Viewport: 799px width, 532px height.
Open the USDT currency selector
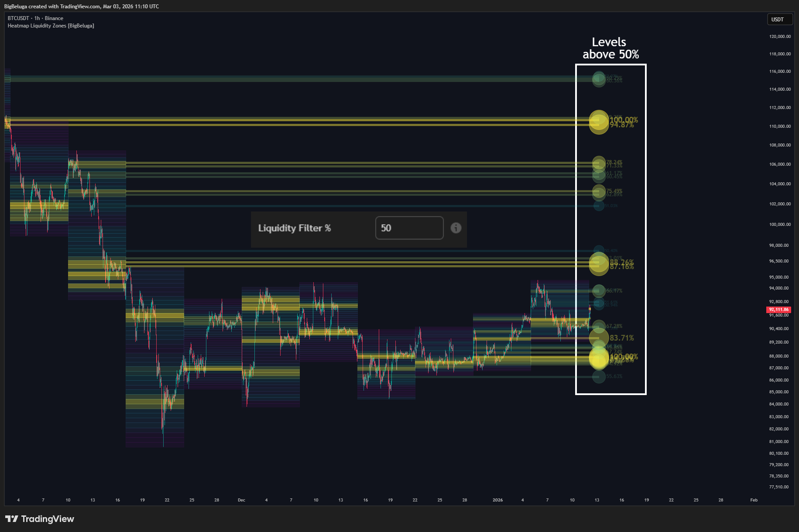pos(779,19)
